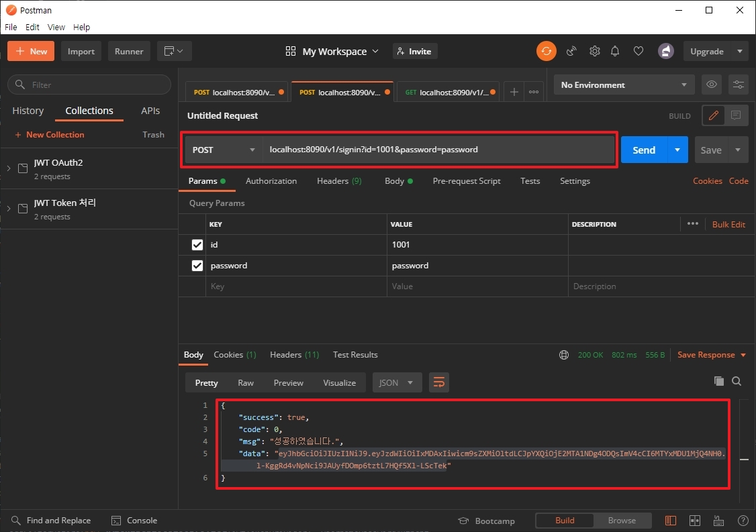The width and height of the screenshot is (756, 532).
Task: Open the keyboard shortcuts icon
Action: tap(718, 521)
